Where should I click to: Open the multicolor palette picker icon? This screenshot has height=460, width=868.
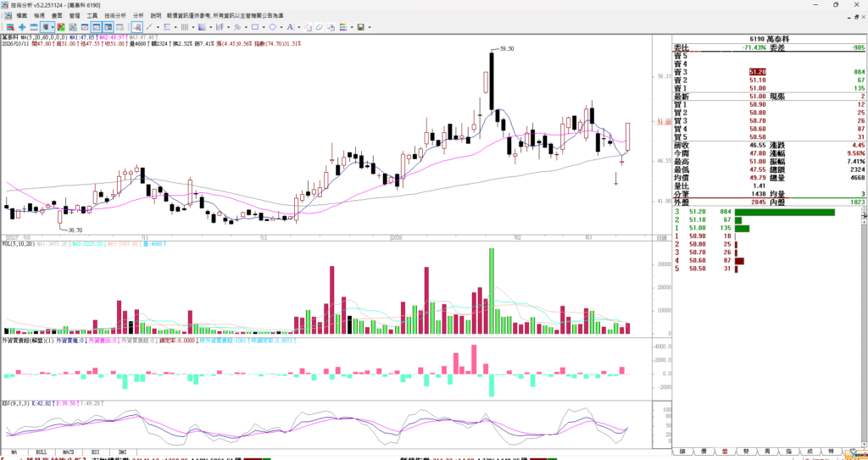click(x=343, y=27)
